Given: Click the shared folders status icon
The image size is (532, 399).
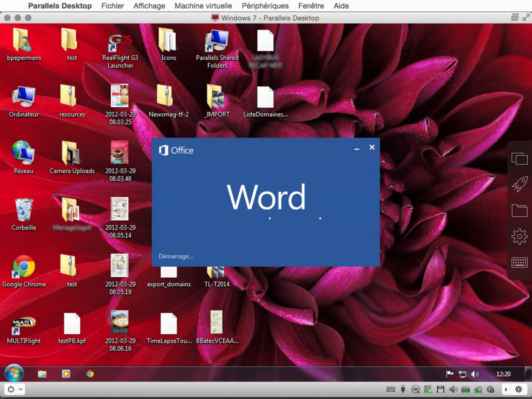Looking at the screenshot, I should click(478, 390).
